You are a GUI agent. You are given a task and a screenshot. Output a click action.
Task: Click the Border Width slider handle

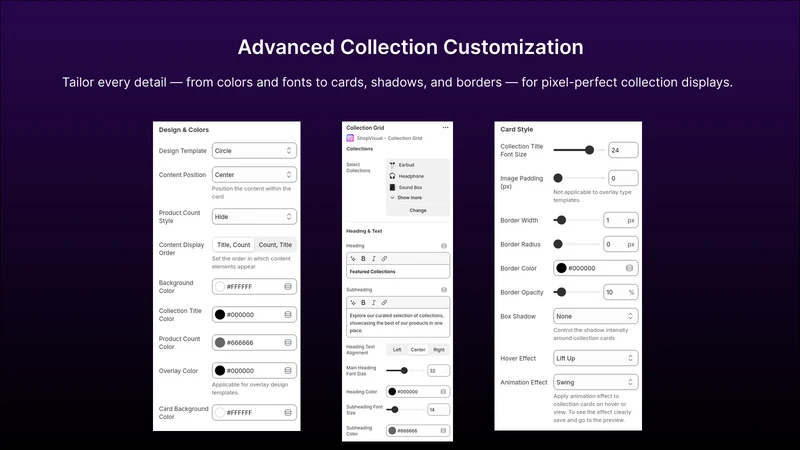point(561,220)
